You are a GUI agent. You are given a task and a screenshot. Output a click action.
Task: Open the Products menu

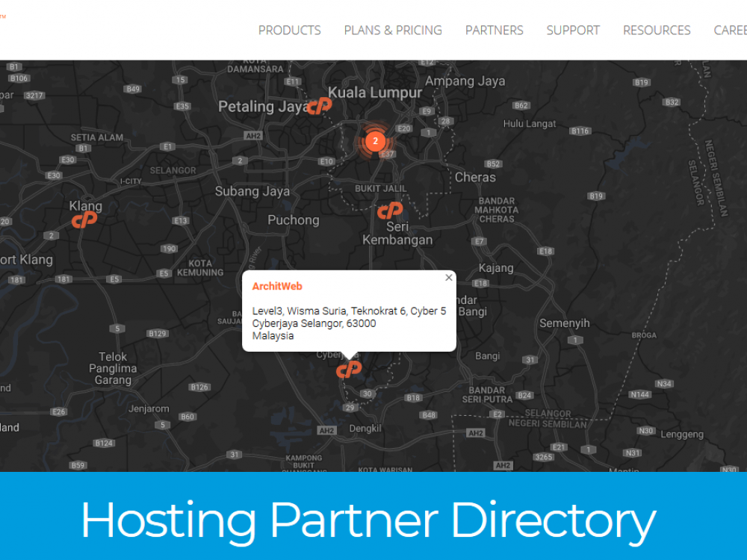point(290,30)
